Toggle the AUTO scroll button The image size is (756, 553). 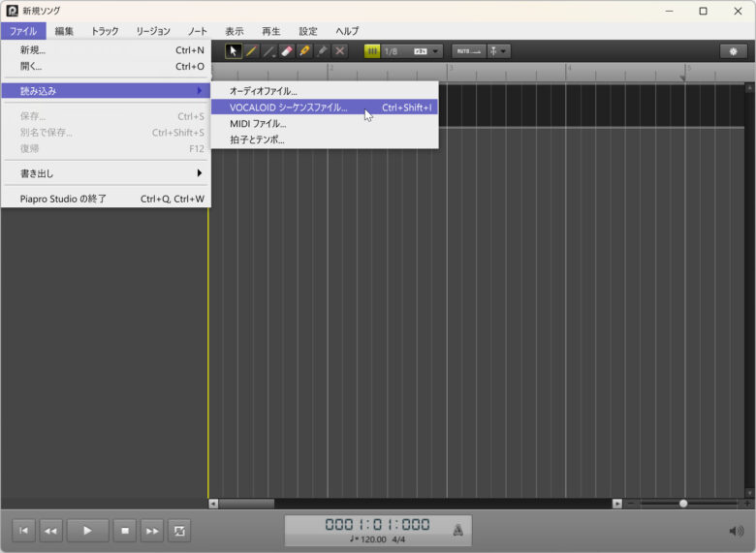[468, 51]
